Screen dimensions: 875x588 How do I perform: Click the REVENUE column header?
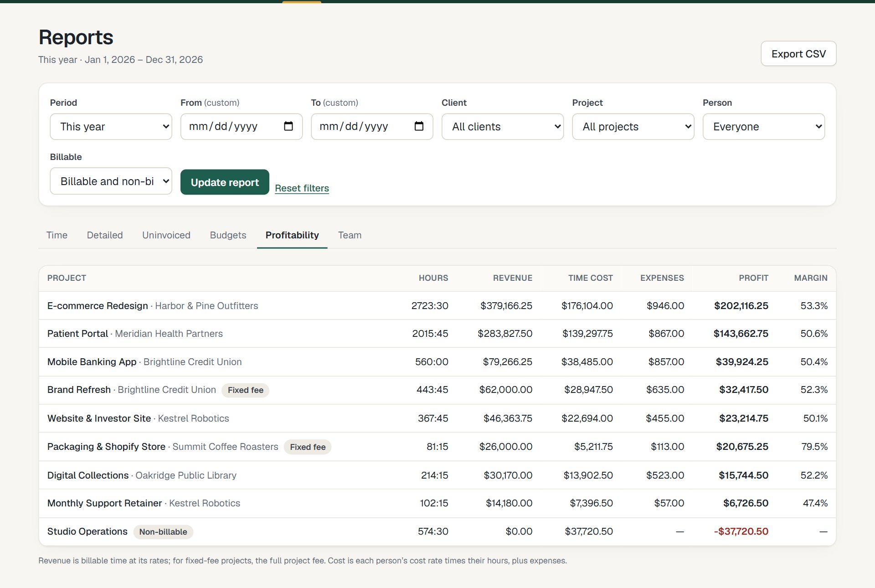click(x=512, y=278)
